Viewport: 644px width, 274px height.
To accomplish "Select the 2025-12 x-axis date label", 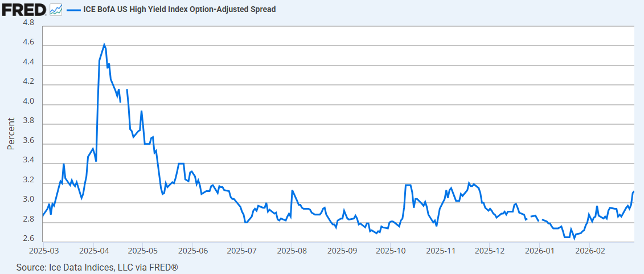I will (x=490, y=250).
